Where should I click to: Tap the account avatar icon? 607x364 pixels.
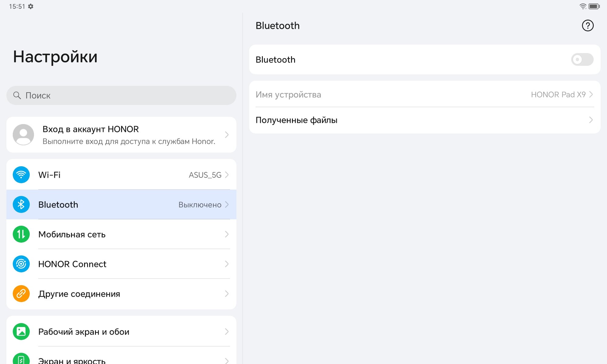pos(23,135)
